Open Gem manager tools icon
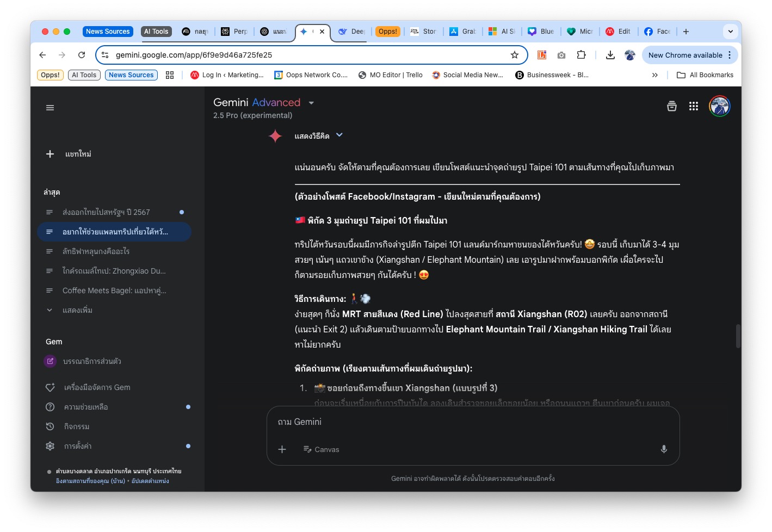772x532 pixels. (x=50, y=387)
